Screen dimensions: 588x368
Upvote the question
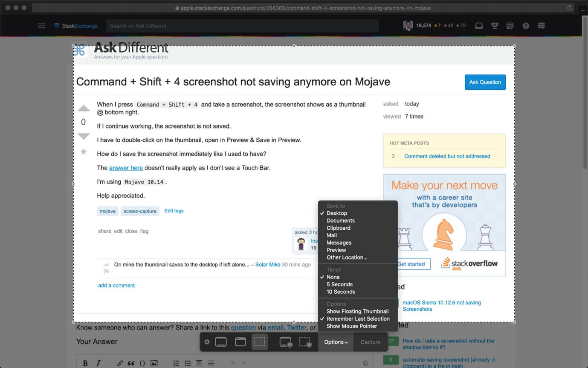[x=84, y=108]
